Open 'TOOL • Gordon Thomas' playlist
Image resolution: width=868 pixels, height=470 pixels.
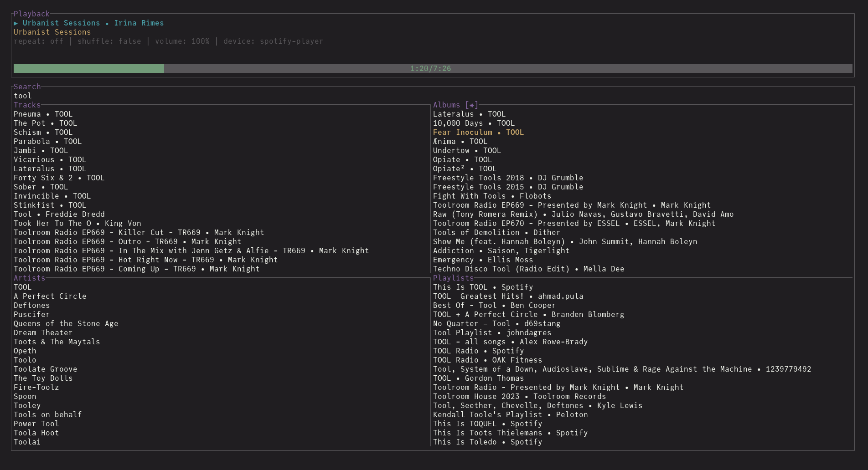tap(478, 378)
